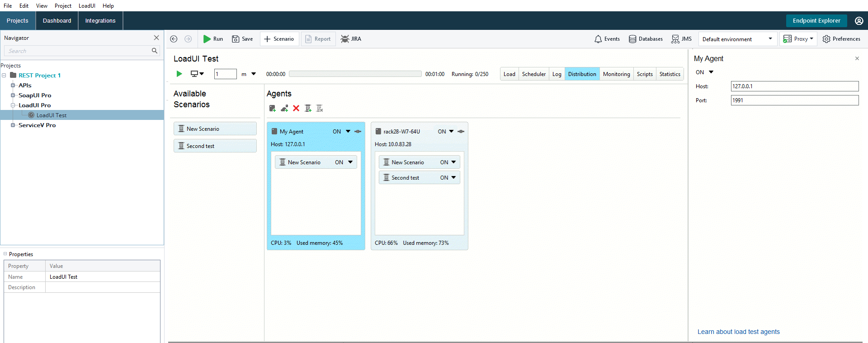Switch to the Integrations tab
Image resolution: width=868 pixels, height=343 pixels.
(x=100, y=21)
